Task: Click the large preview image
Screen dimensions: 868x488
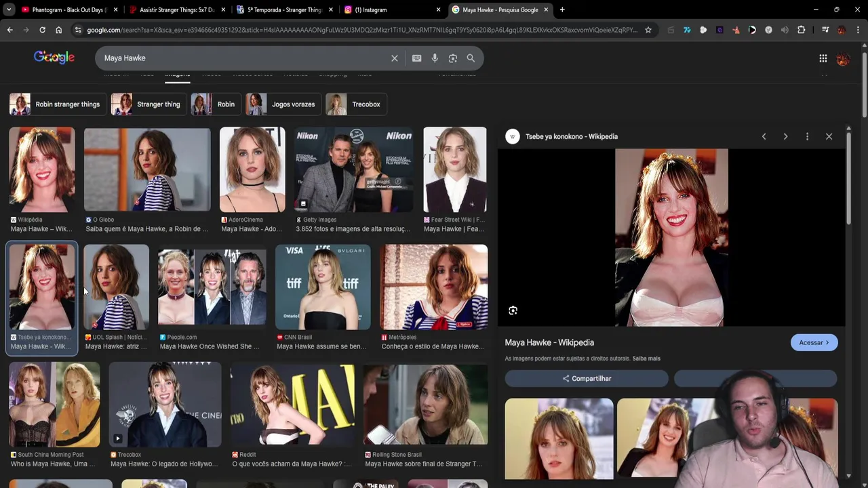Action: (671, 238)
